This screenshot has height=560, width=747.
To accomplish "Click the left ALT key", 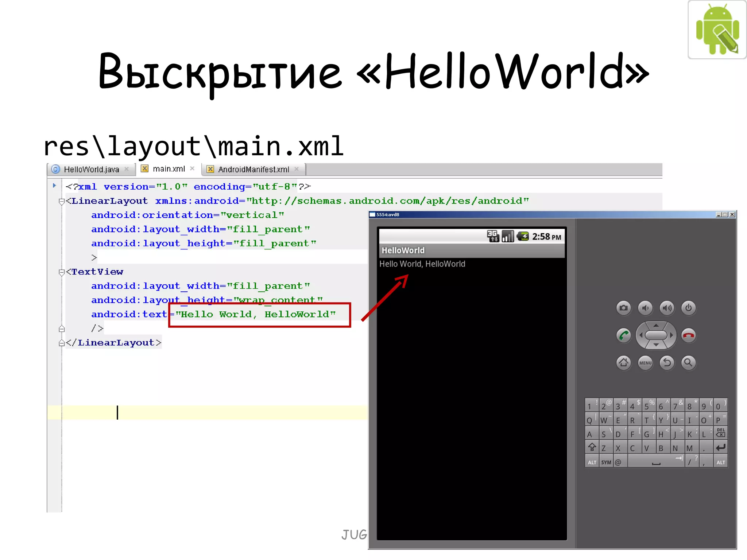I will (592, 462).
